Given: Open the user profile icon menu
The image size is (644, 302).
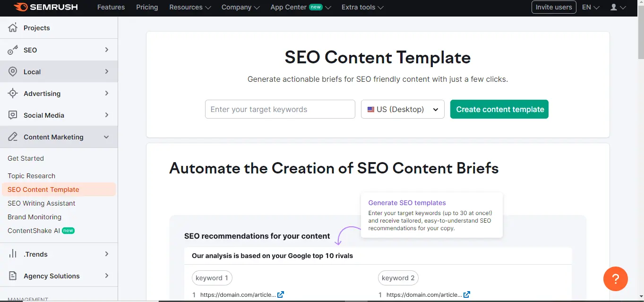Looking at the screenshot, I should point(618,7).
